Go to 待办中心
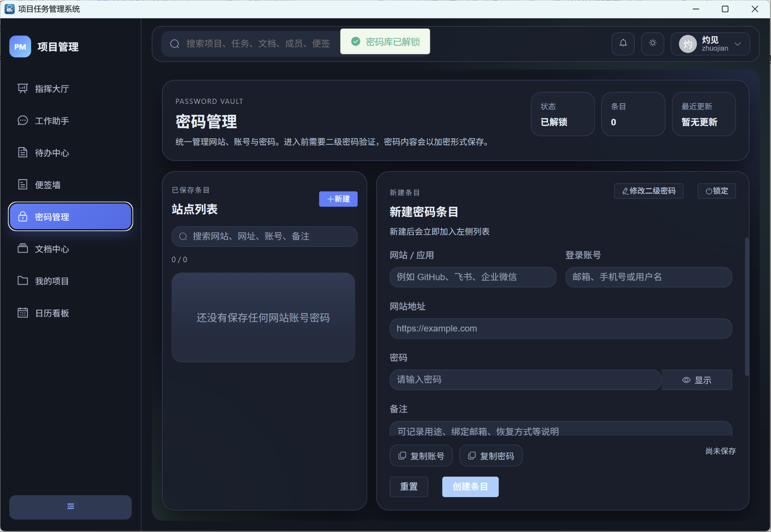Image resolution: width=771 pixels, height=532 pixels. click(x=51, y=152)
